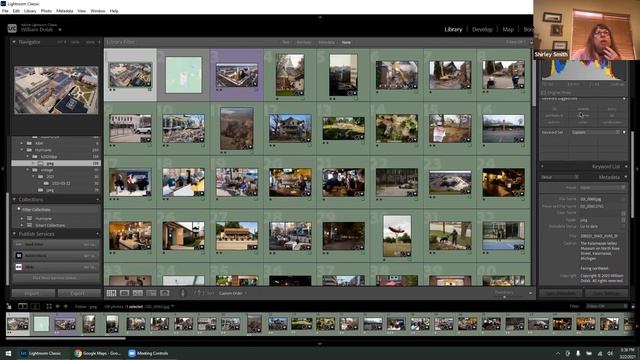640x360 pixels.
Task: Hide the filmstrip with bottom arrow
Action: (320, 344)
